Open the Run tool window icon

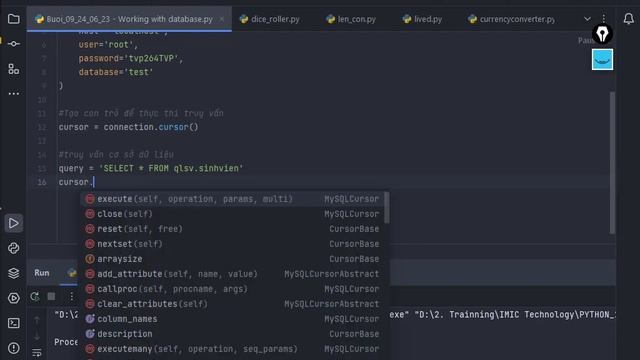tap(13, 223)
